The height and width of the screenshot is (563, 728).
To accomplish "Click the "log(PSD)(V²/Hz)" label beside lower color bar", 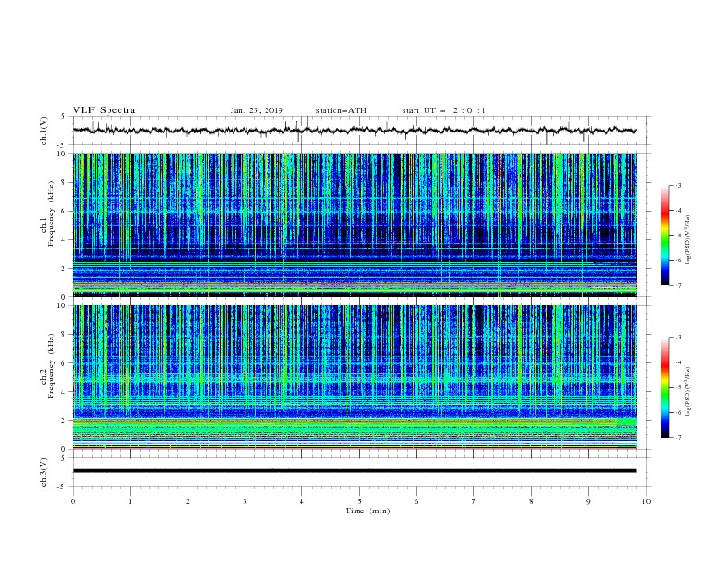I will (688, 392).
